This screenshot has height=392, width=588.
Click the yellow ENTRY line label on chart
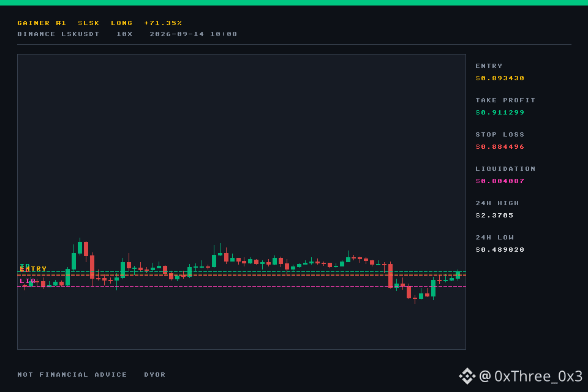point(33,269)
